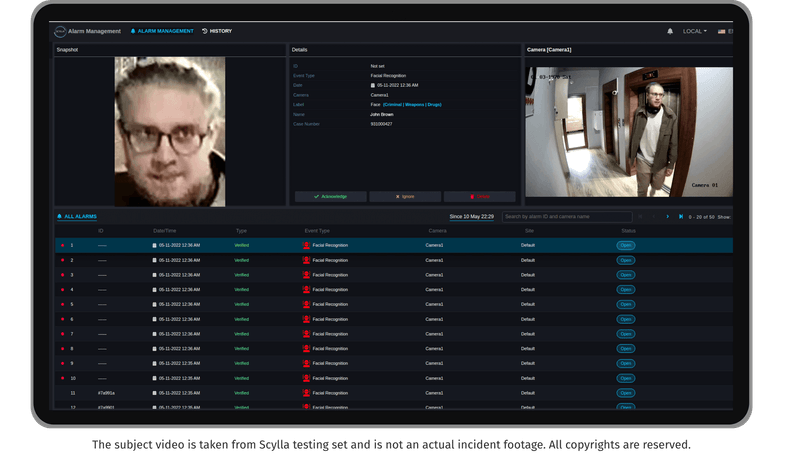Click the Status column header
The width and height of the screenshot is (812, 462).
pos(629,231)
